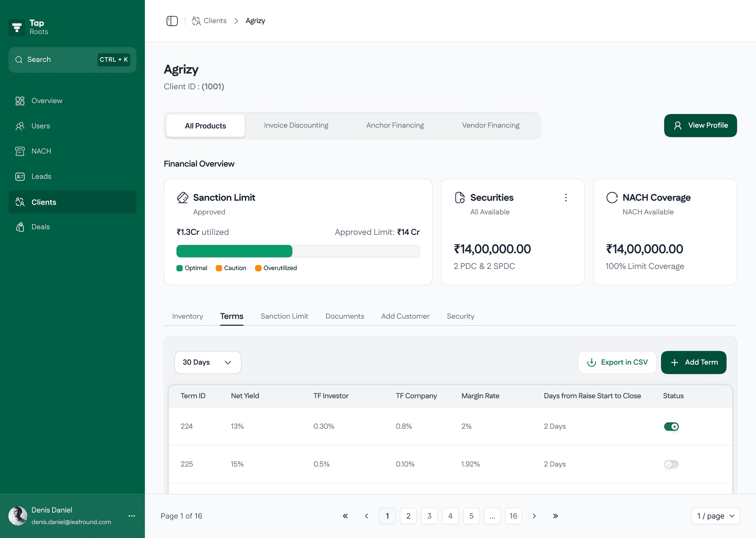Screen dimensions: 756x538
Task: Open the Leads section
Action: tap(41, 176)
